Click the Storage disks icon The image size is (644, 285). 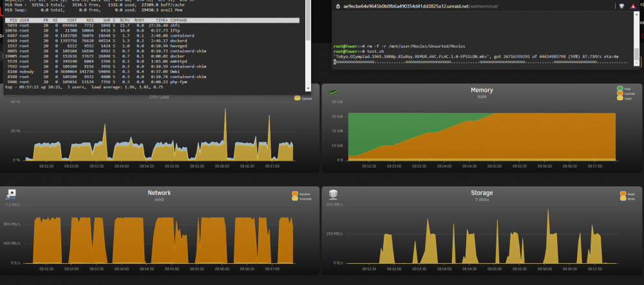tap(333, 193)
